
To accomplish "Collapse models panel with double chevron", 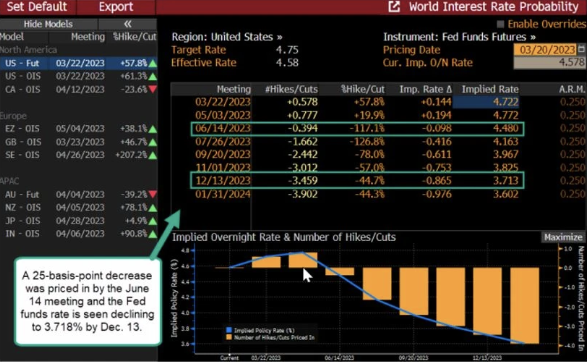I will [128, 24].
